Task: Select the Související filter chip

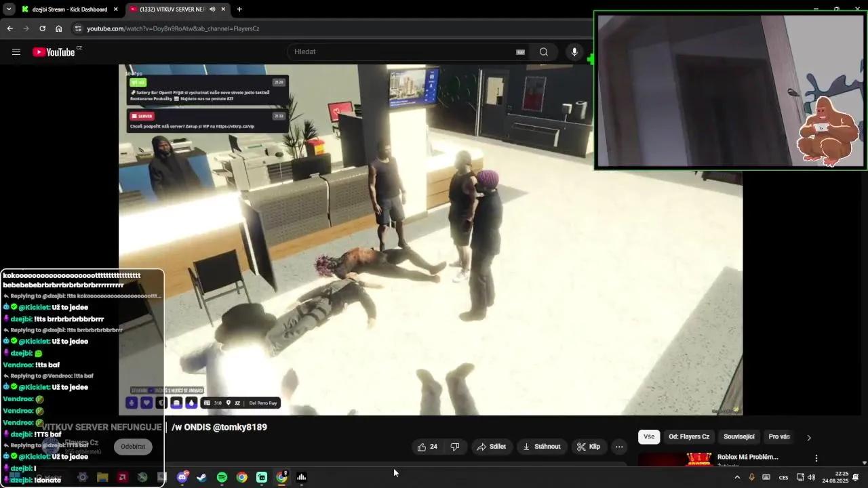Action: tap(738, 436)
